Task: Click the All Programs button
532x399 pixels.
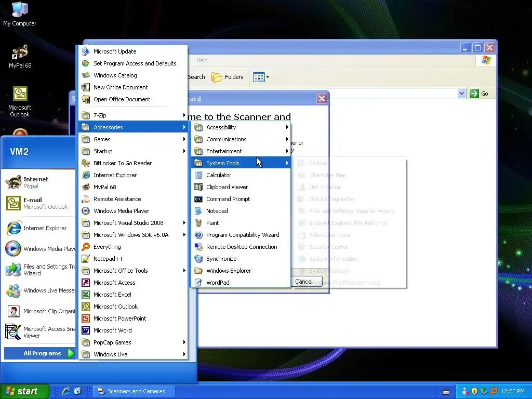Action: click(39, 353)
